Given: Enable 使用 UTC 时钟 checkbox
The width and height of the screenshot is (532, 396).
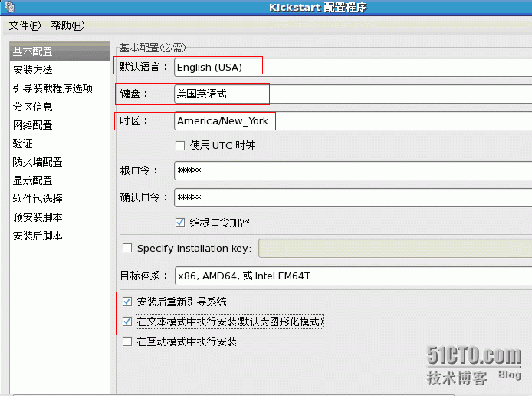Looking at the screenshot, I should pyautogui.click(x=180, y=146).
